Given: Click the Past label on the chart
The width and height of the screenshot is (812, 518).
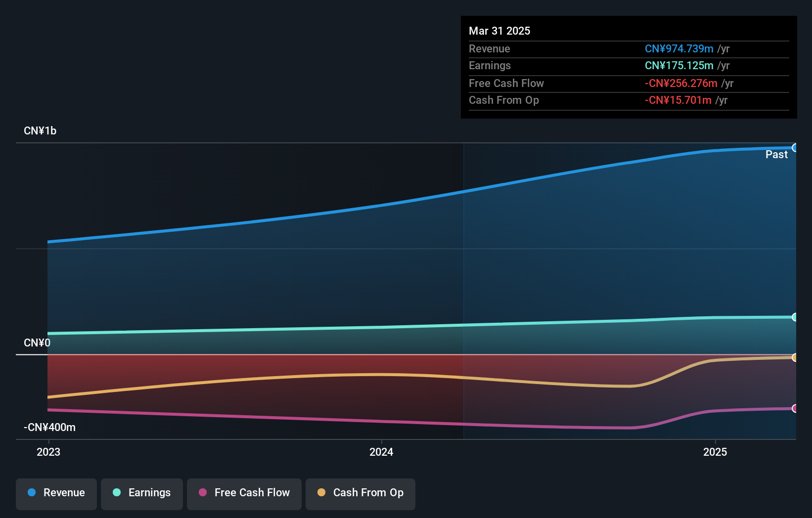Looking at the screenshot, I should click(776, 155).
